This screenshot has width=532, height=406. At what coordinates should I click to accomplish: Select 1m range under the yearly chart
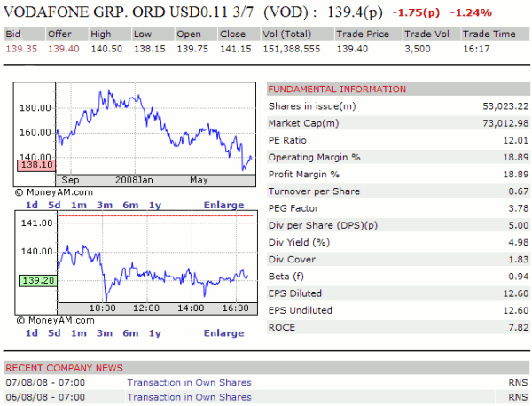coord(79,205)
